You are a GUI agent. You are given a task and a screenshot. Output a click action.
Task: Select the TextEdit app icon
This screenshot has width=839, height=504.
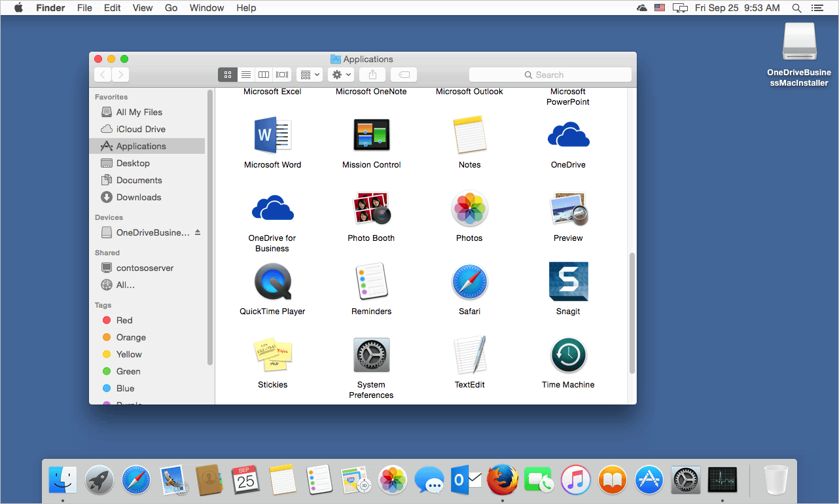point(469,355)
